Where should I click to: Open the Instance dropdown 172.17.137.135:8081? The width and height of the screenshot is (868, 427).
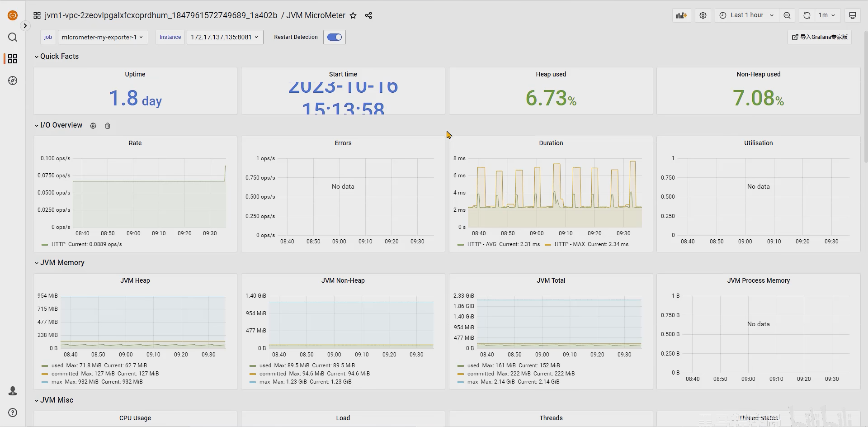(225, 37)
